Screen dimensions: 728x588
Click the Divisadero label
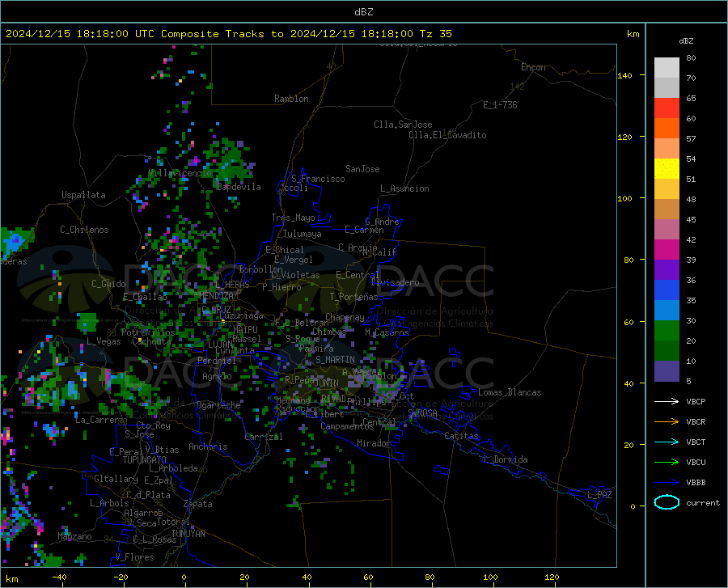pyautogui.click(x=395, y=282)
